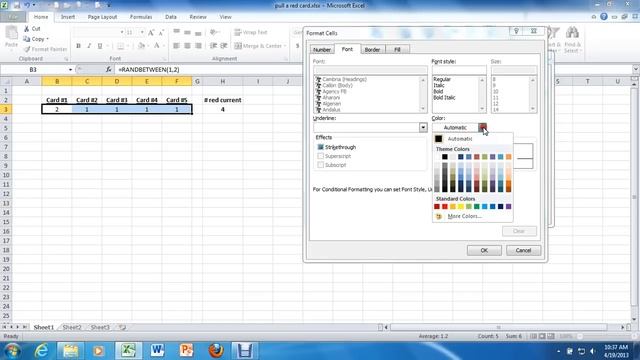This screenshot has height=360, width=640.
Task: Select Bold Italic font style
Action: [x=444, y=98]
